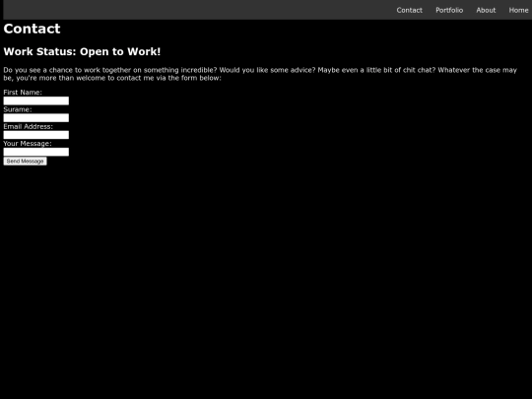Select the 'Surame:' label text
Image resolution: width=532 pixels, height=399 pixels.
click(x=18, y=109)
